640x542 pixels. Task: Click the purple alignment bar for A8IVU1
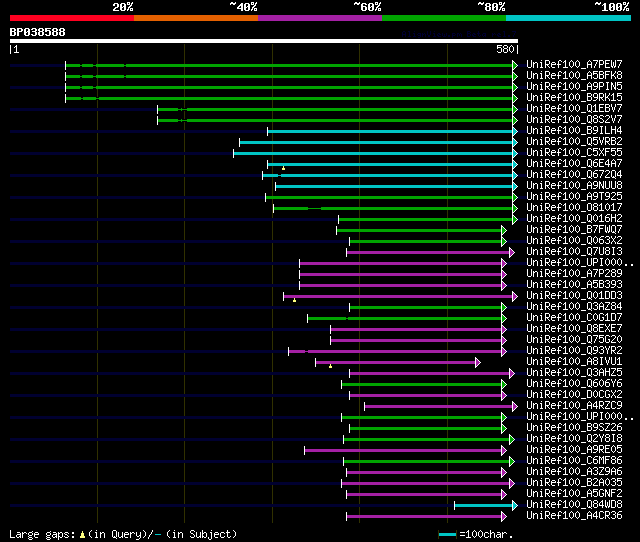396,363
